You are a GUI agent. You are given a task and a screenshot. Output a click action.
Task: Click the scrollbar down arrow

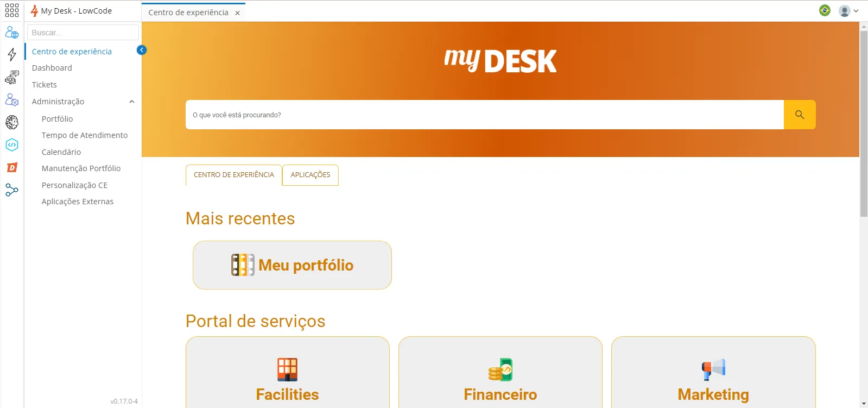tap(864, 404)
